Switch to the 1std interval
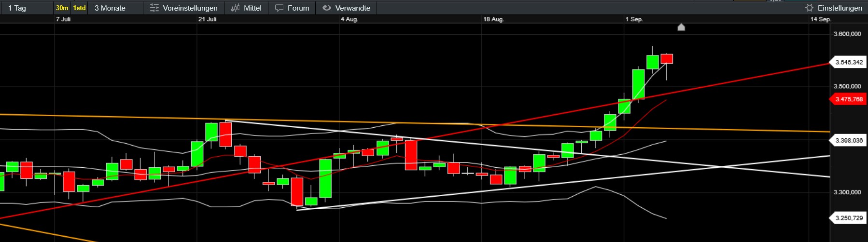Image resolution: width=868 pixels, height=242 pixels. click(x=79, y=8)
